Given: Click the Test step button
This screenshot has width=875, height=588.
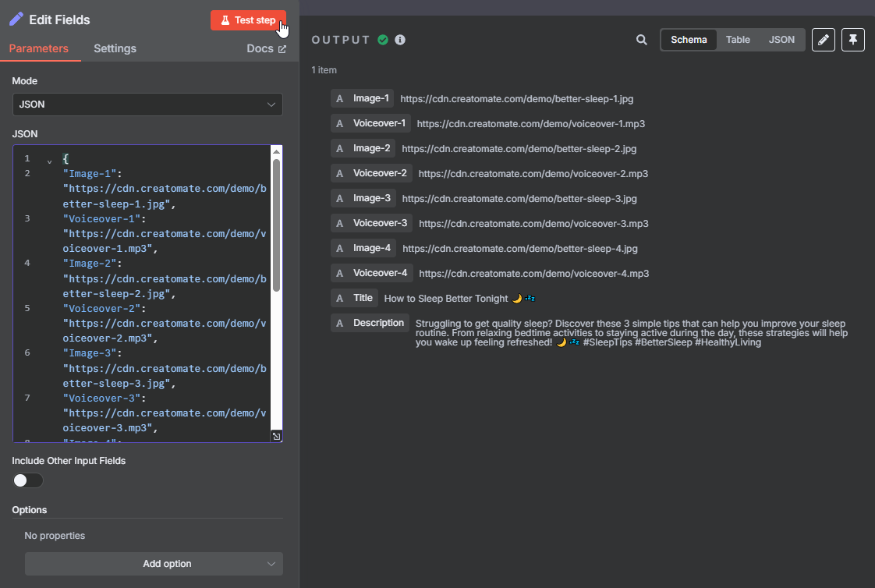Looking at the screenshot, I should click(x=248, y=20).
